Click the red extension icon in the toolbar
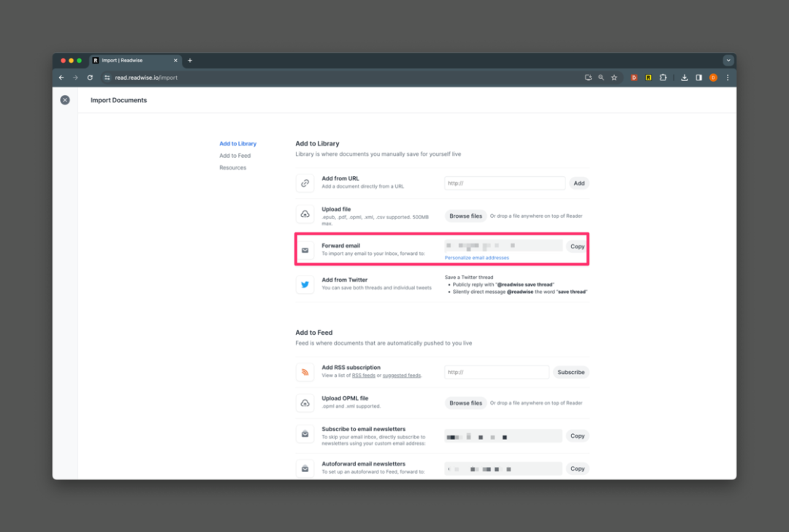This screenshot has height=532, width=789. [634, 77]
